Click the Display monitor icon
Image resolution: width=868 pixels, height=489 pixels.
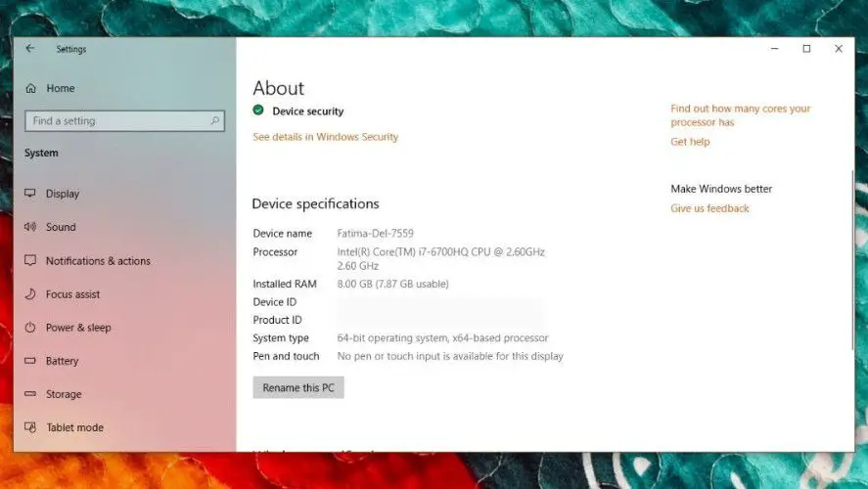(30, 193)
